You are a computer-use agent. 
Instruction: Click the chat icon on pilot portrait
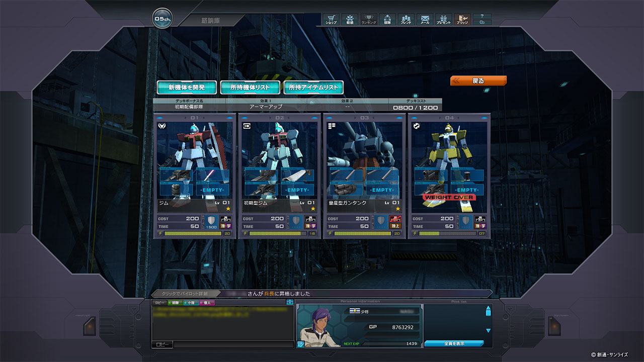[301, 344]
